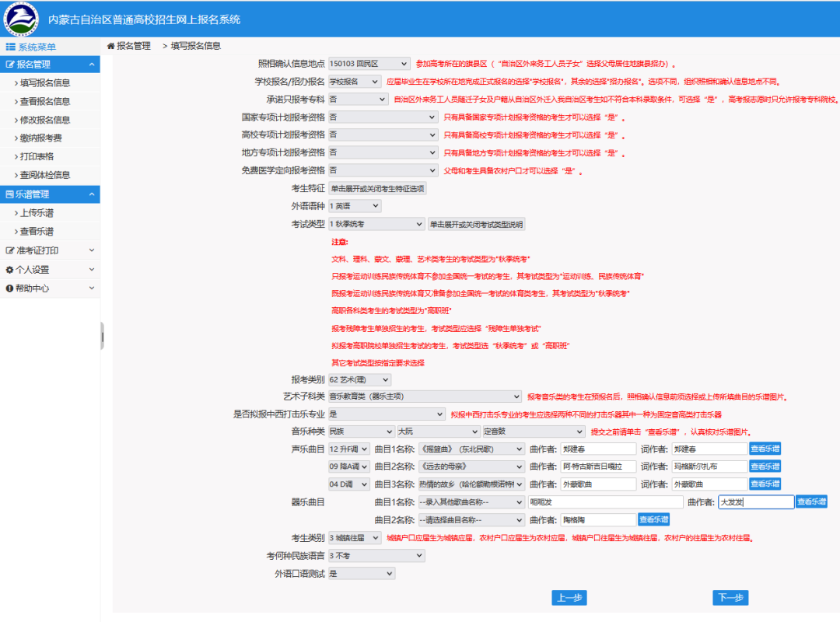840x622 pixels.
Task: Open the 外语口语测试 dropdown
Action: (x=361, y=574)
